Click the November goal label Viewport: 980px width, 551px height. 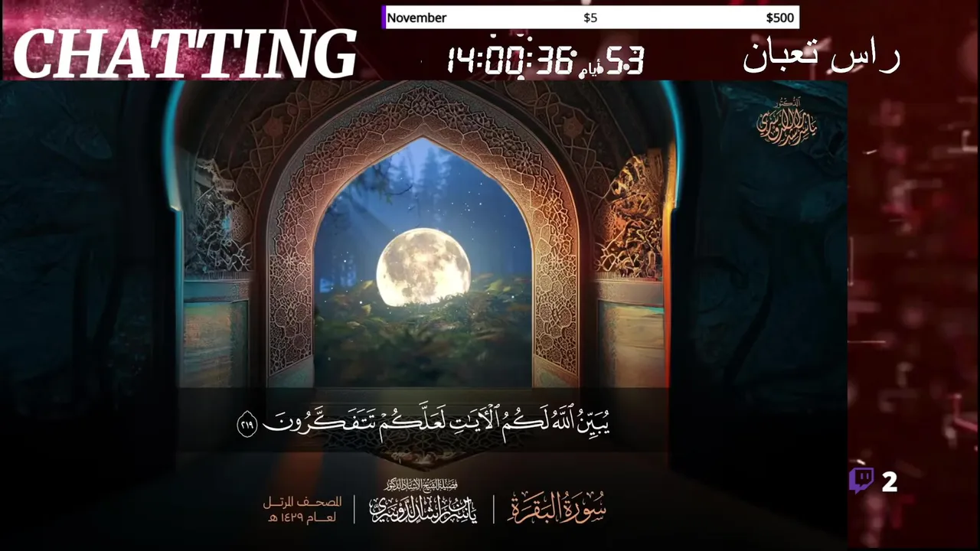[416, 18]
